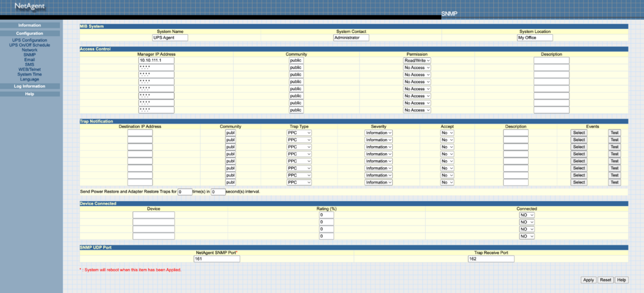The width and height of the screenshot is (644, 293).
Task: Click the NetAgent logo title
Action: pos(30,6)
